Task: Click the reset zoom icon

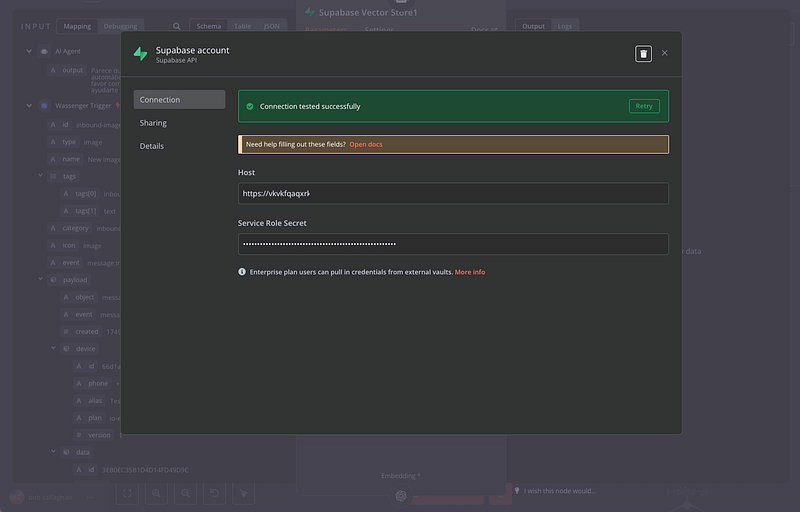Action: [215, 493]
